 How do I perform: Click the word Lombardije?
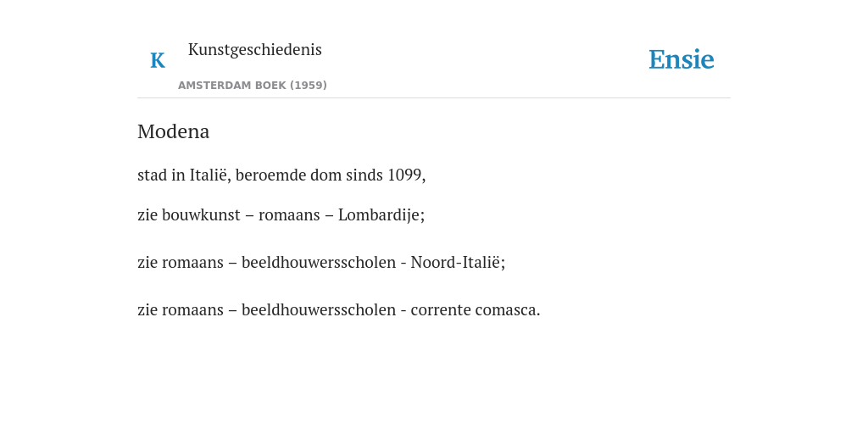(x=379, y=214)
